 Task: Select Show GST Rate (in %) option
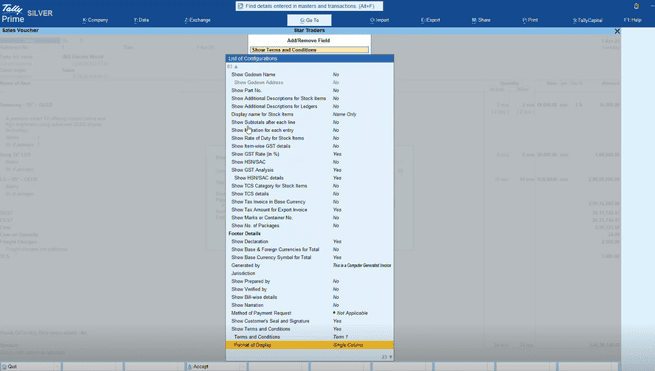click(x=310, y=154)
